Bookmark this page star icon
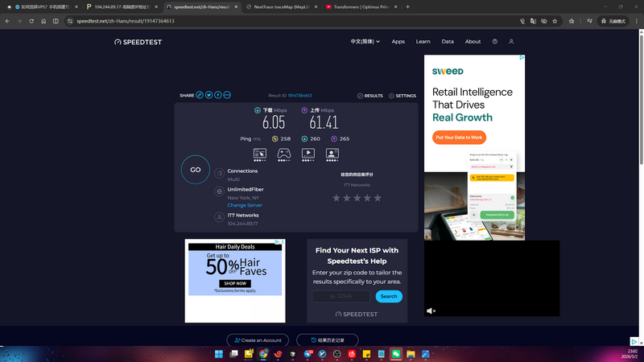Viewport: 644px width, 362px height. point(555,21)
